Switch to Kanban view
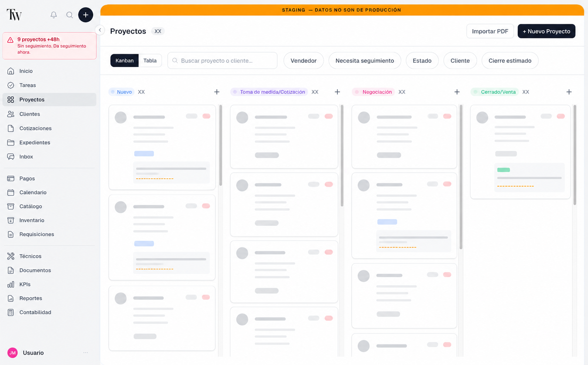588x365 pixels. [x=125, y=61]
